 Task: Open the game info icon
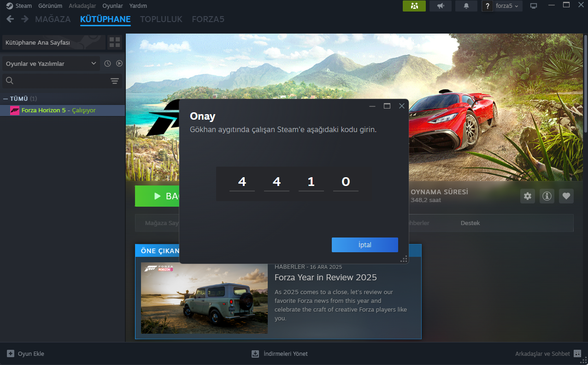click(547, 196)
